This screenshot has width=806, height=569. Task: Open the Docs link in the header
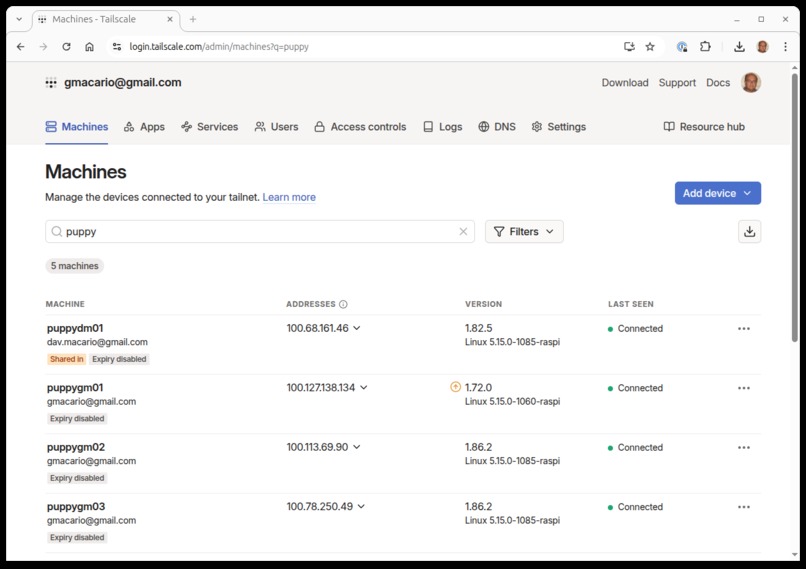point(718,83)
